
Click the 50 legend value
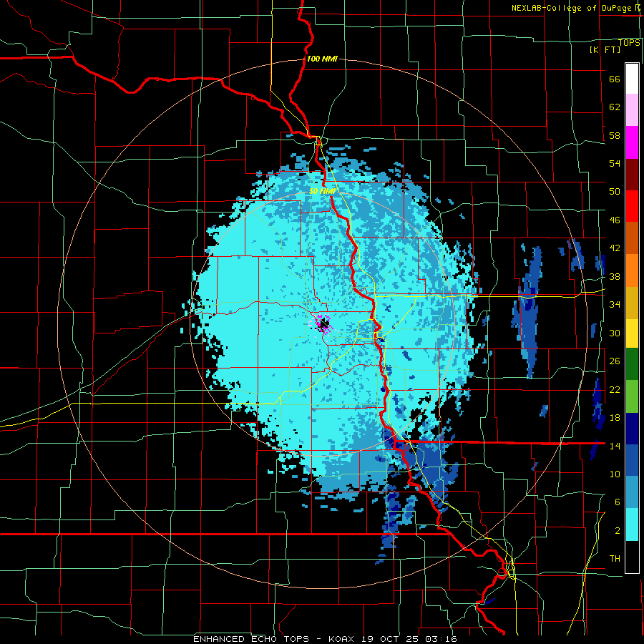tap(615, 192)
